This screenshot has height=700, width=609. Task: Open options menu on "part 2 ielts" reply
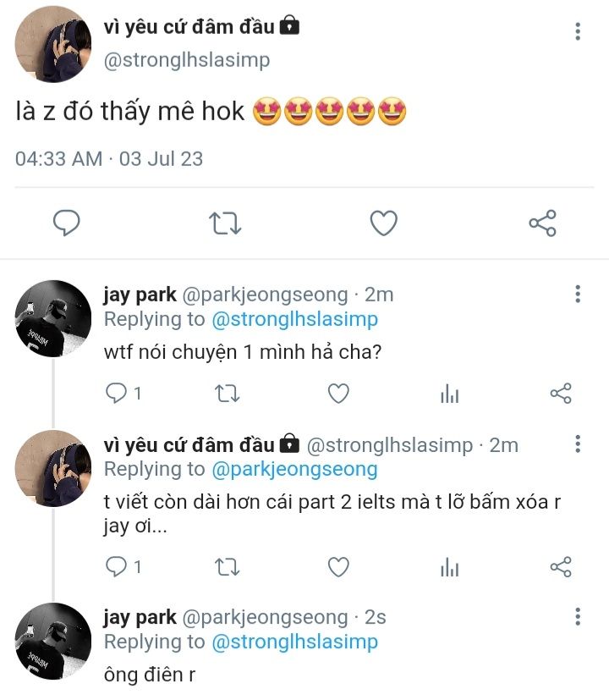click(578, 444)
